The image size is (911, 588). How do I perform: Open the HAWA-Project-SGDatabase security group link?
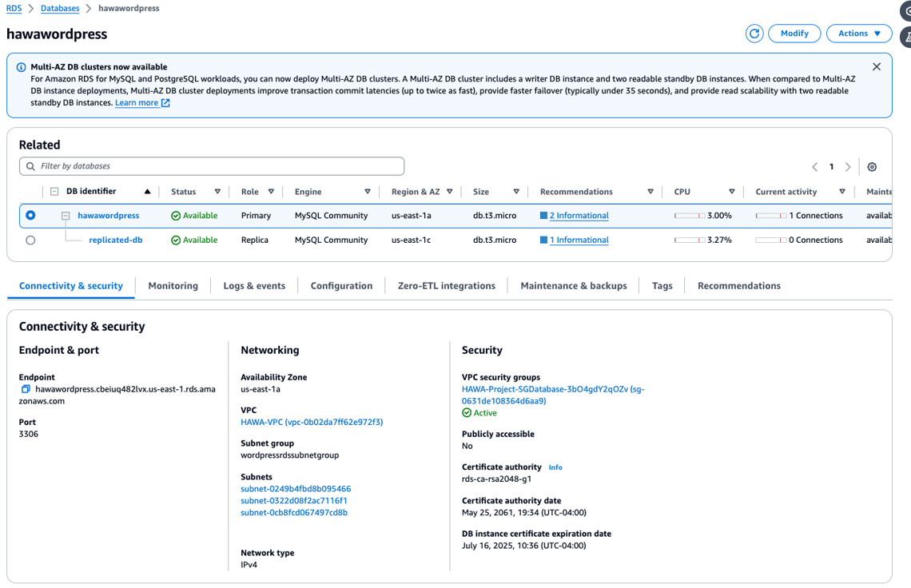click(x=553, y=395)
